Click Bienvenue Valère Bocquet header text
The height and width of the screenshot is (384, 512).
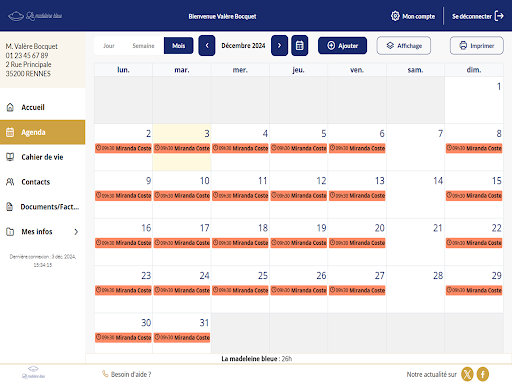click(222, 16)
